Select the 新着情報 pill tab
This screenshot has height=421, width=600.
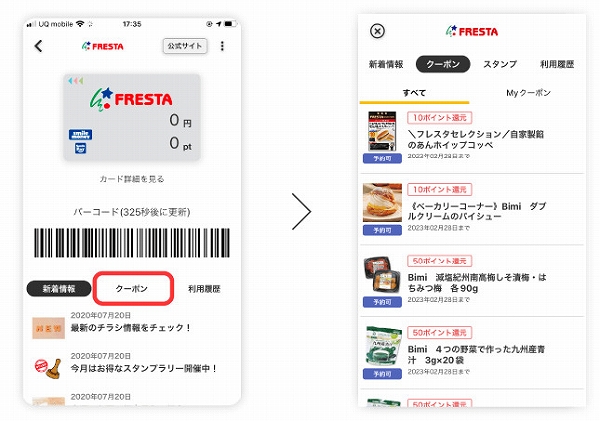point(59,289)
